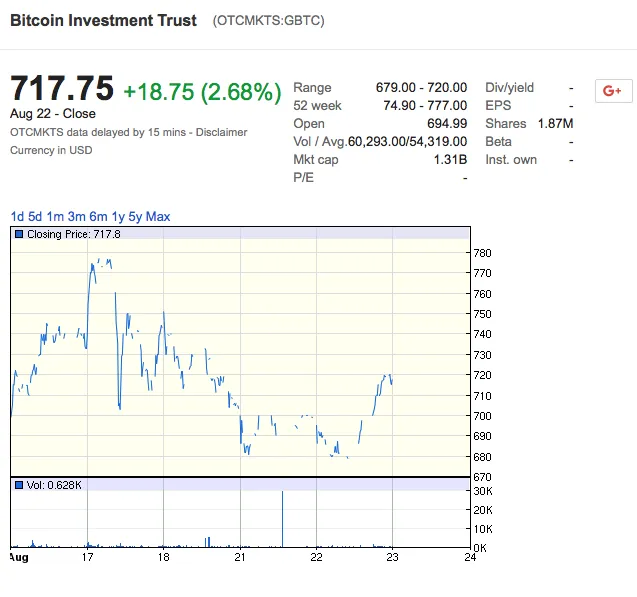Click the tall volume spike bar
The width and height of the screenshot is (637, 597).
(x=282, y=519)
